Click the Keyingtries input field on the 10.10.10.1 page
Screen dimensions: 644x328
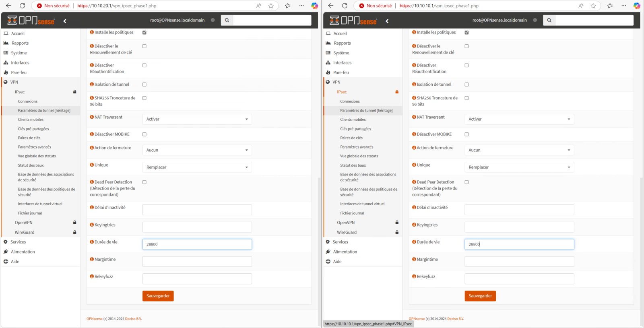coord(519,227)
